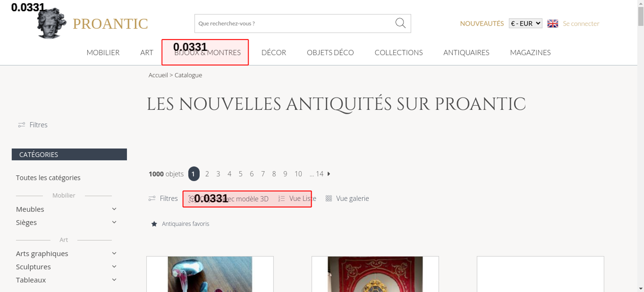Image resolution: width=644 pixels, height=292 pixels.
Task: Go to Accueil in breadcrumb
Action: click(158, 75)
